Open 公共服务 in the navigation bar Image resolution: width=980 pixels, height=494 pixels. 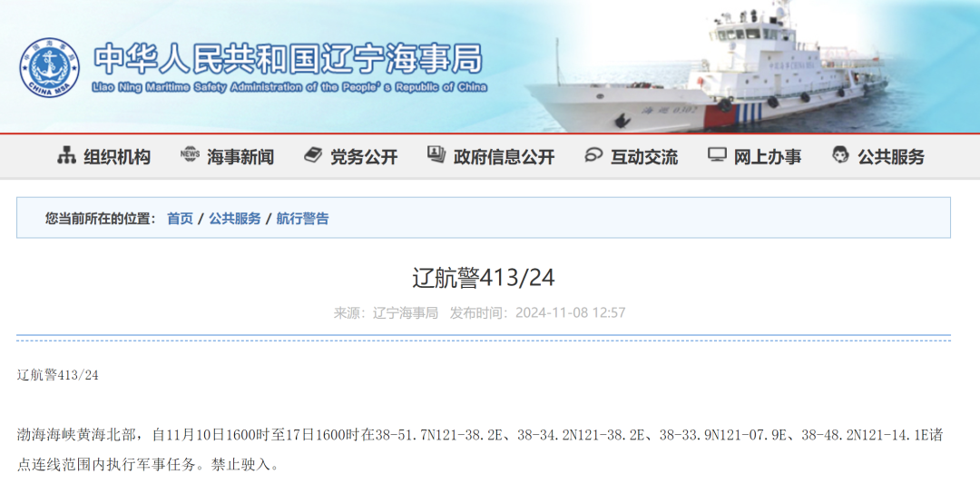891,157
